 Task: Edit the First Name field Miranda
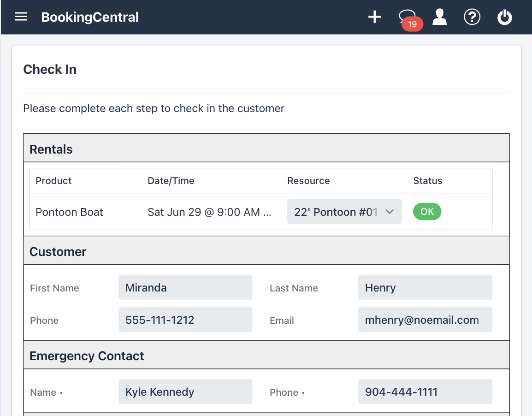(185, 287)
